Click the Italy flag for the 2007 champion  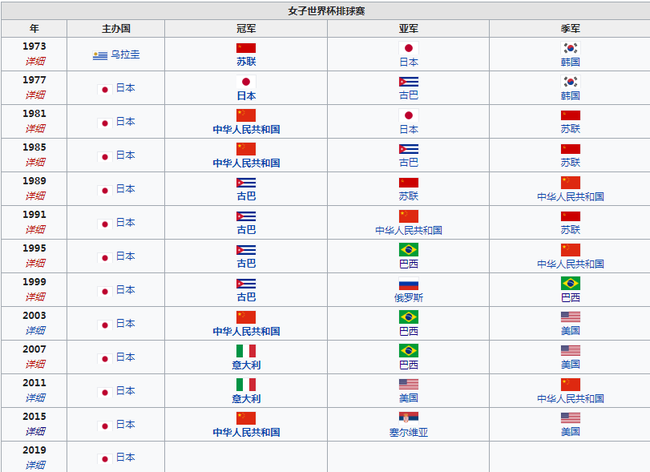pos(246,351)
